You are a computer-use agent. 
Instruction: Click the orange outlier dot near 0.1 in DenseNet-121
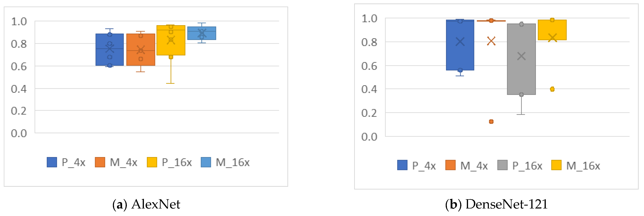click(x=491, y=121)
